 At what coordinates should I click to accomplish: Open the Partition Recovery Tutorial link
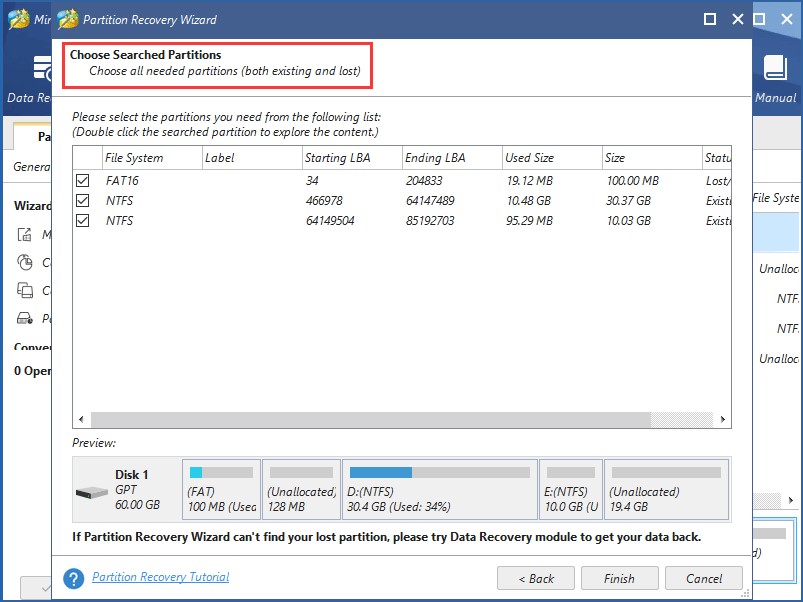pos(160,577)
